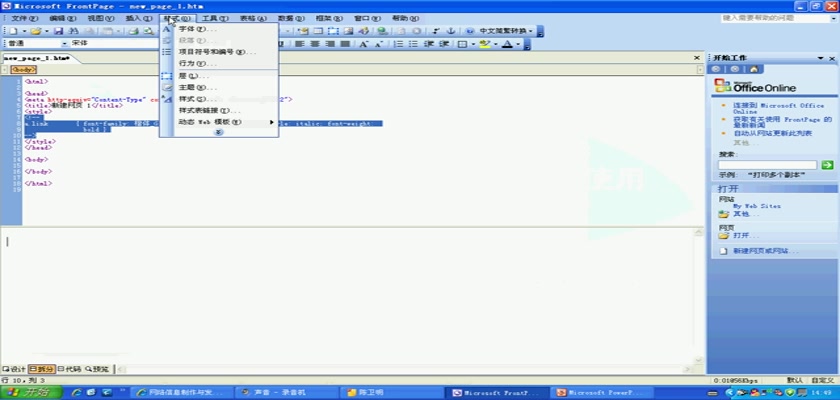Click the Justify alignment icon
The image size is (840, 400).
(x=345, y=44)
